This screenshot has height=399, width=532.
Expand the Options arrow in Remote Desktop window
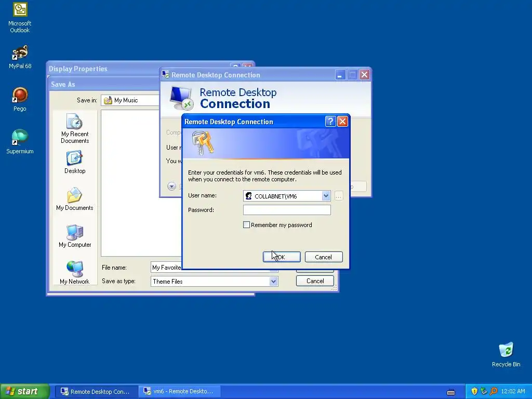[x=171, y=186]
